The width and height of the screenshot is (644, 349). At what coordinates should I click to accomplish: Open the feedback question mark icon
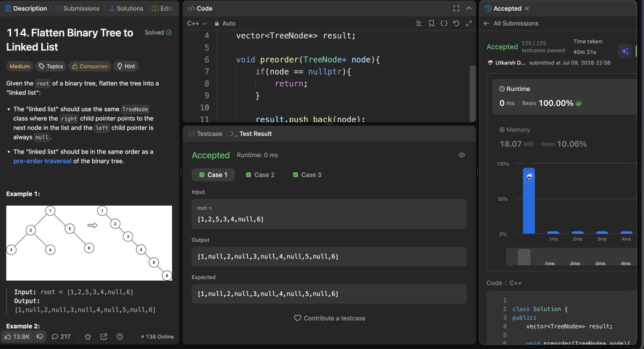(120, 337)
